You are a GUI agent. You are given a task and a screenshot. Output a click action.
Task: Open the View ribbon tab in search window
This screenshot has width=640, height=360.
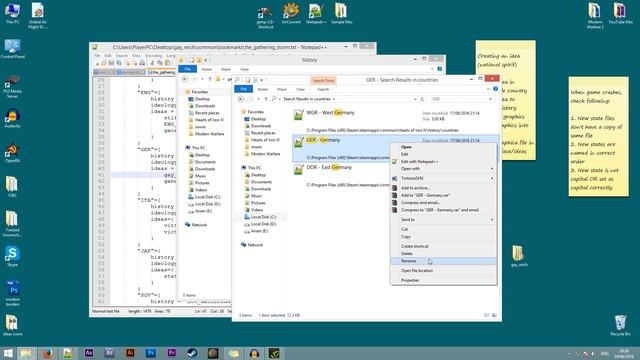point(300,89)
